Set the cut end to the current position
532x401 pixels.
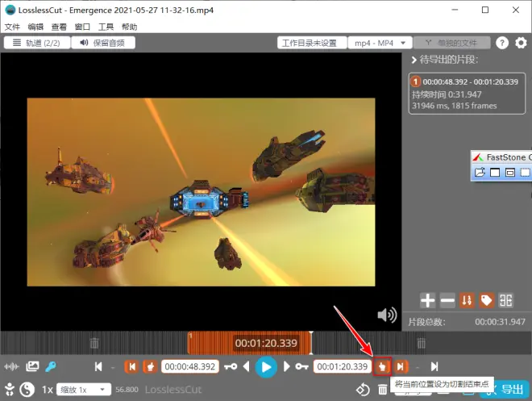tap(382, 366)
